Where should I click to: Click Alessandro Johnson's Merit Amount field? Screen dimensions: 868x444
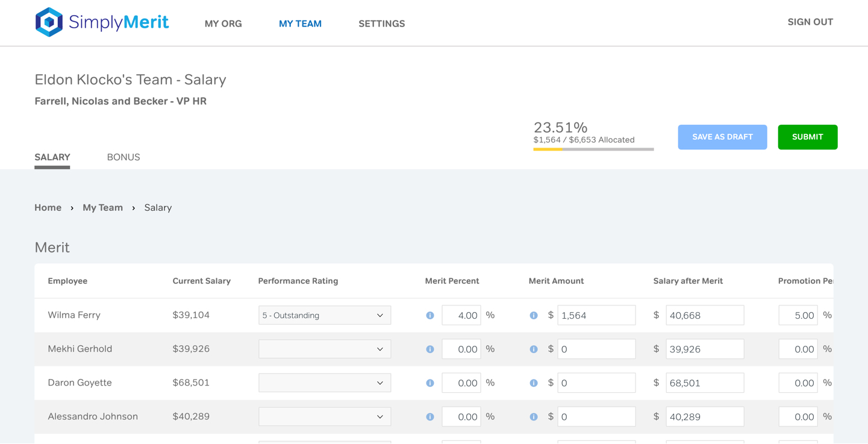[596, 416]
